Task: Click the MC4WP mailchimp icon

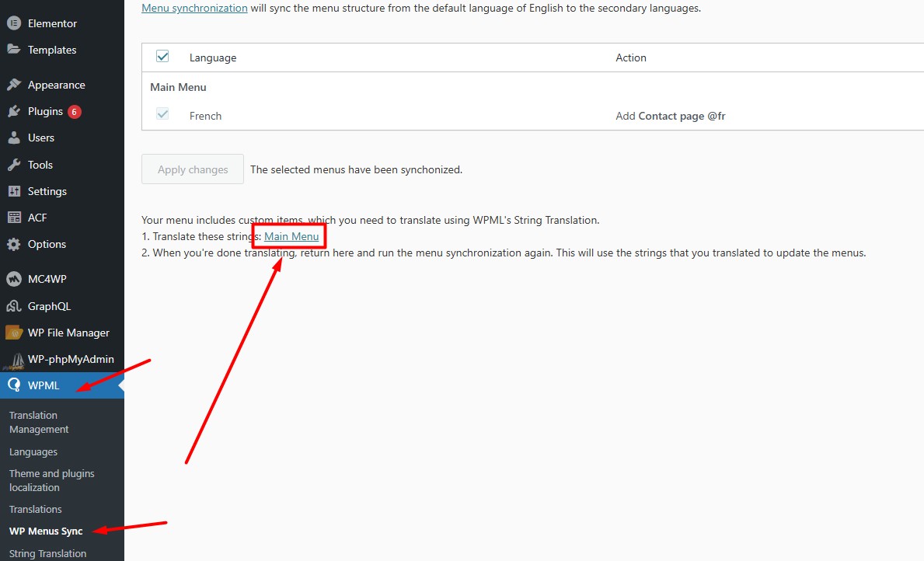Action: [x=14, y=279]
